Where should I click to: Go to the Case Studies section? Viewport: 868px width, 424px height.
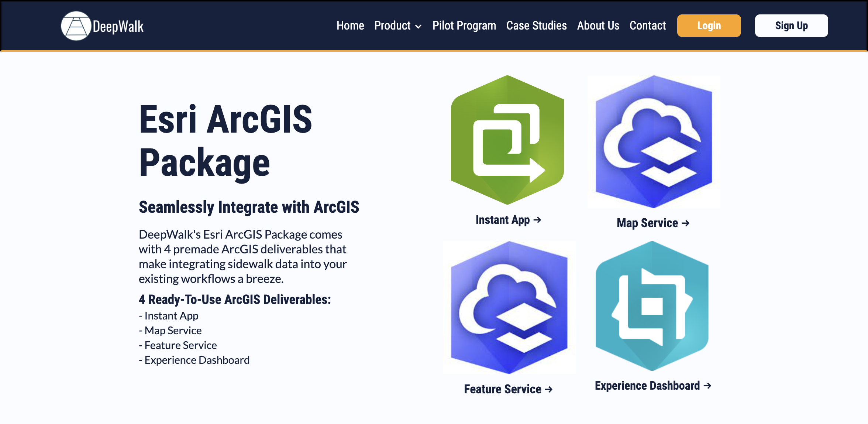coord(537,25)
